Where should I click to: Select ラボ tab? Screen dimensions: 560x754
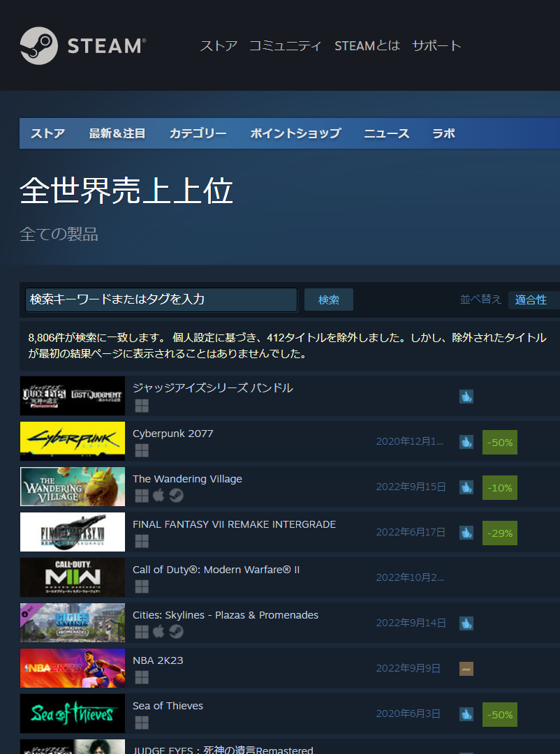tap(443, 133)
